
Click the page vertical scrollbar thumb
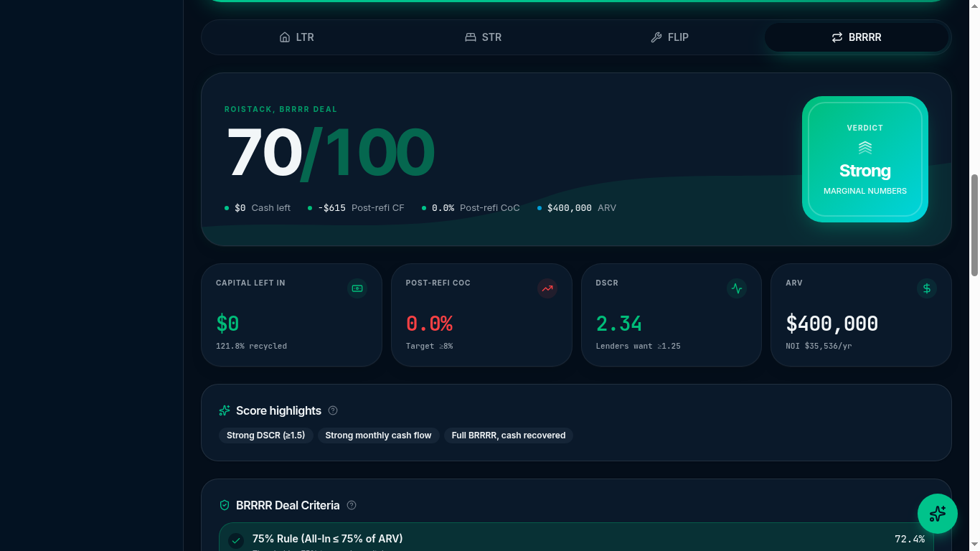pos(974,225)
